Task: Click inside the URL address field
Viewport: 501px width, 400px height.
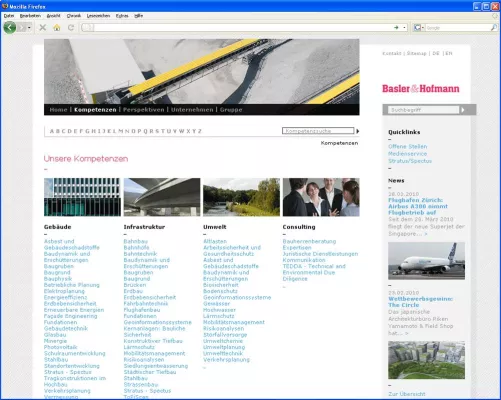Action: pyautogui.click(x=243, y=28)
